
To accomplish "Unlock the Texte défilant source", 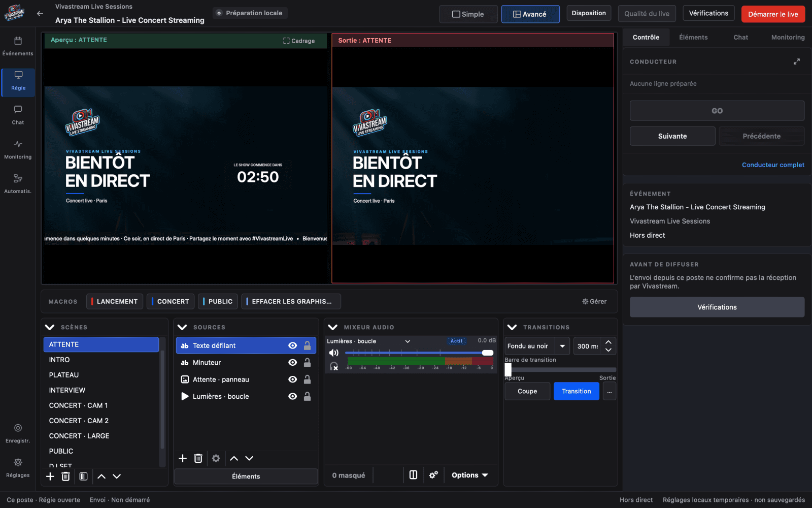I will pos(307,345).
